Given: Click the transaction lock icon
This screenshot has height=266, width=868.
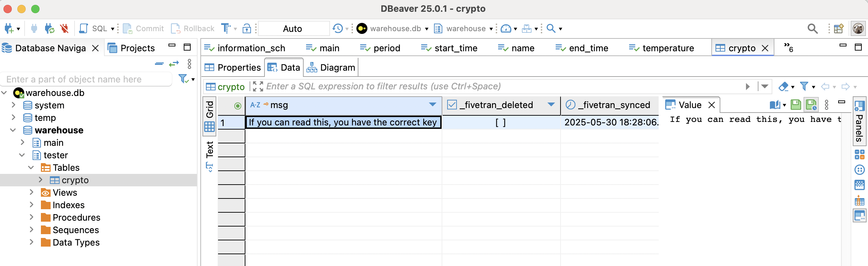Looking at the screenshot, I should click(247, 29).
